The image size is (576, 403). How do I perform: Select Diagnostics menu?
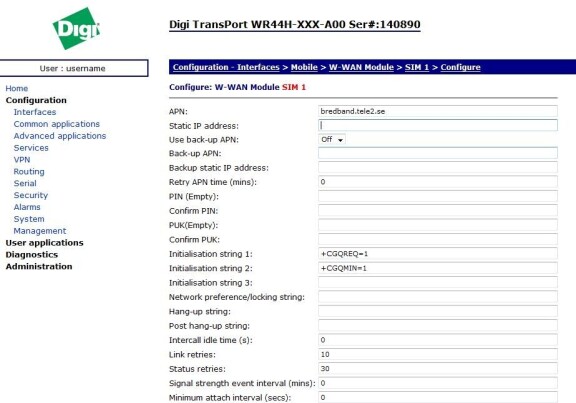point(32,255)
